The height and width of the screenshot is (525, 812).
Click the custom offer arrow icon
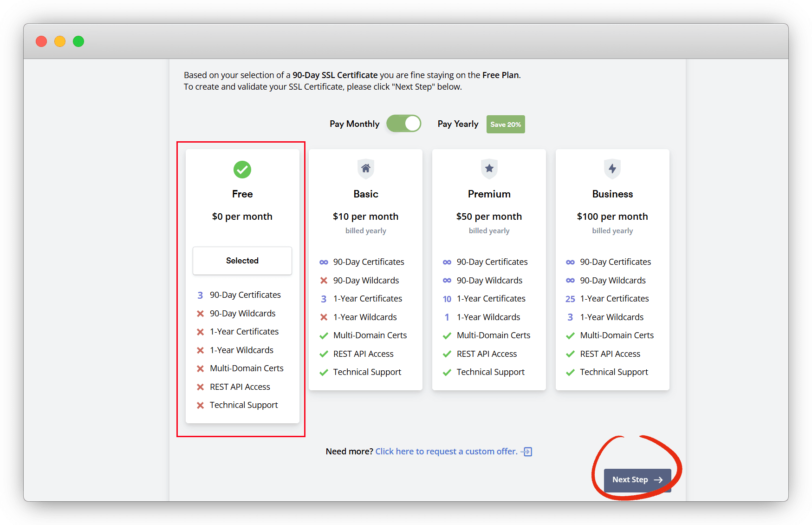[527, 452]
